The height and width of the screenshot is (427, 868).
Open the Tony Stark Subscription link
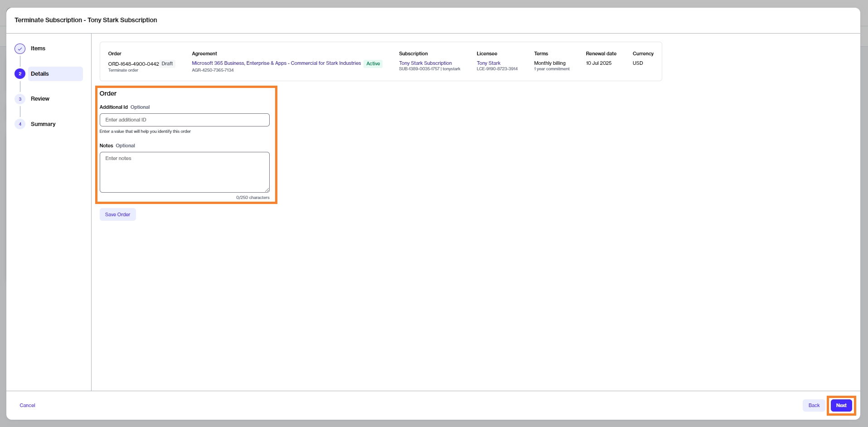425,63
